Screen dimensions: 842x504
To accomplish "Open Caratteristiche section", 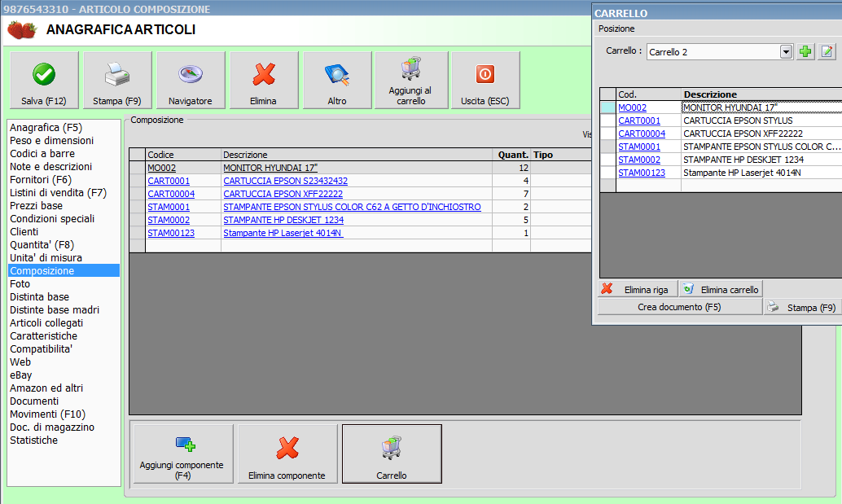I will pyautogui.click(x=43, y=336).
